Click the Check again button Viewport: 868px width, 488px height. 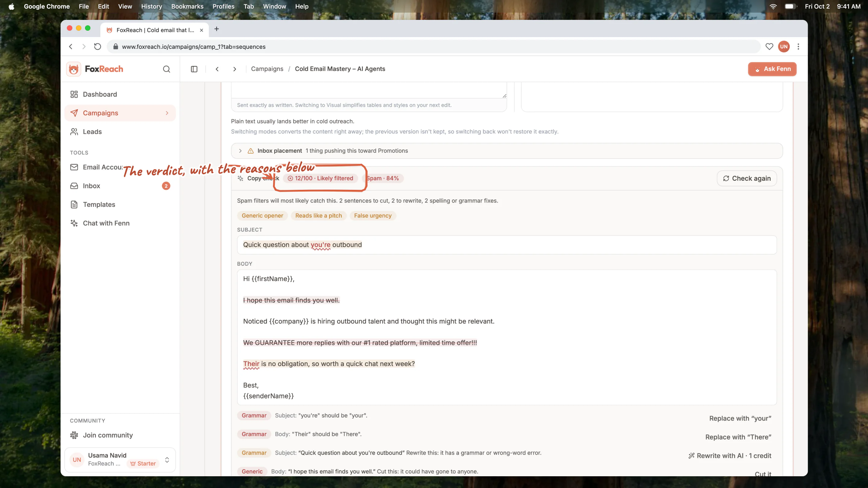[x=747, y=179]
